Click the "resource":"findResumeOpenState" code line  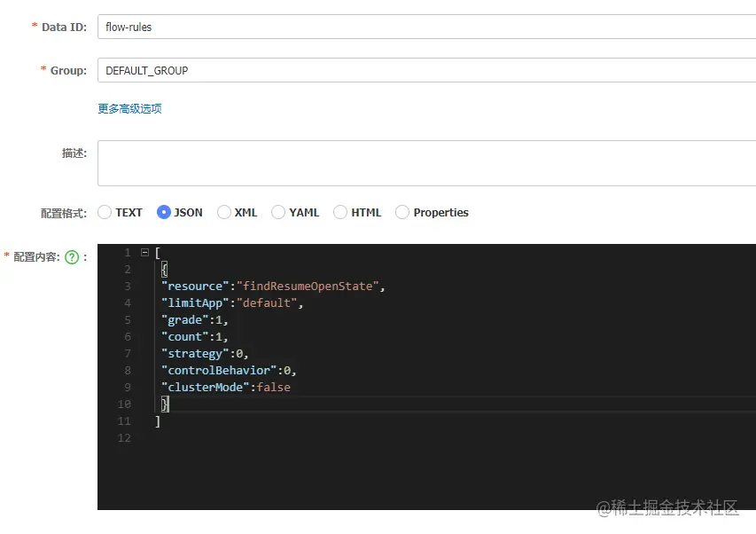(273, 286)
